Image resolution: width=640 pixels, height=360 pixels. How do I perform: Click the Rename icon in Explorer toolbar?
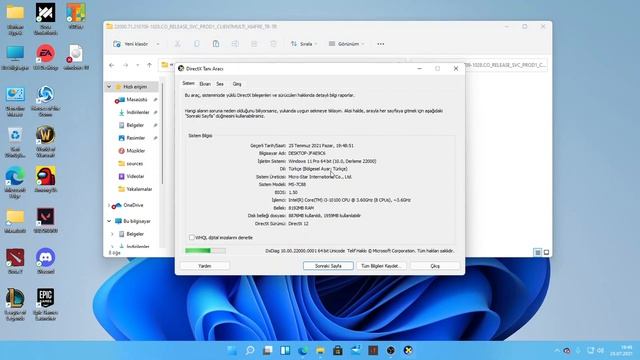tap(235, 44)
